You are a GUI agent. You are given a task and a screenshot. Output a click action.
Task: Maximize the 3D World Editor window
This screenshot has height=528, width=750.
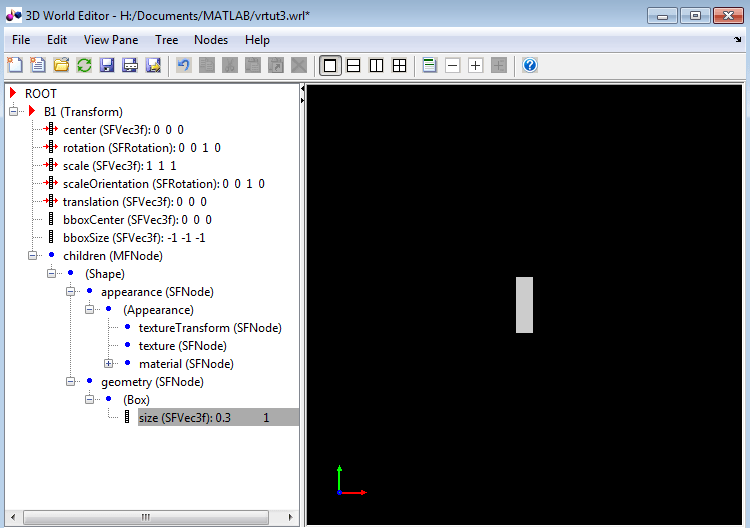(695, 16)
